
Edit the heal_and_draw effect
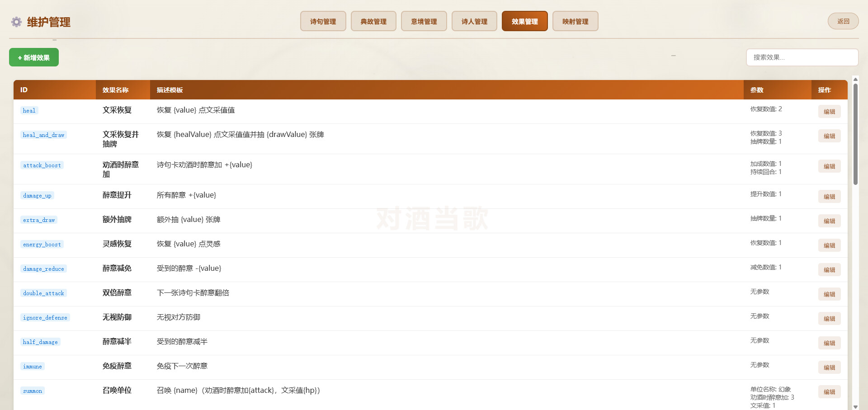coord(829,136)
